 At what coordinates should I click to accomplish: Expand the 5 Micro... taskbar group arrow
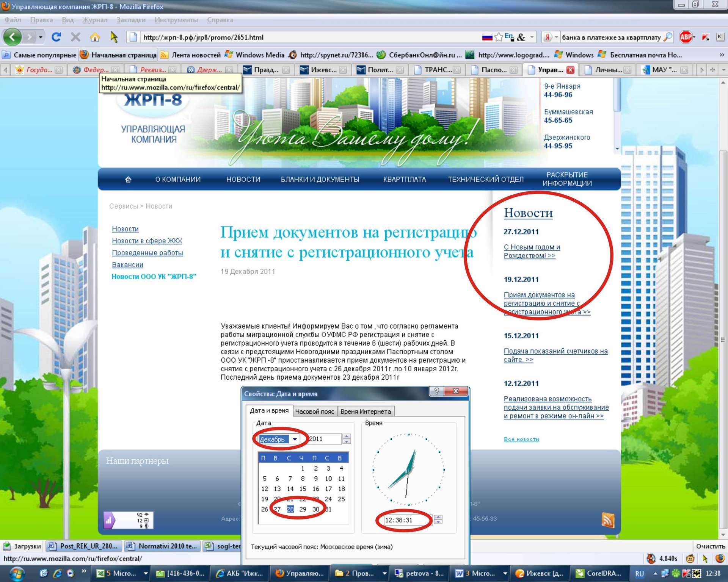145,574
